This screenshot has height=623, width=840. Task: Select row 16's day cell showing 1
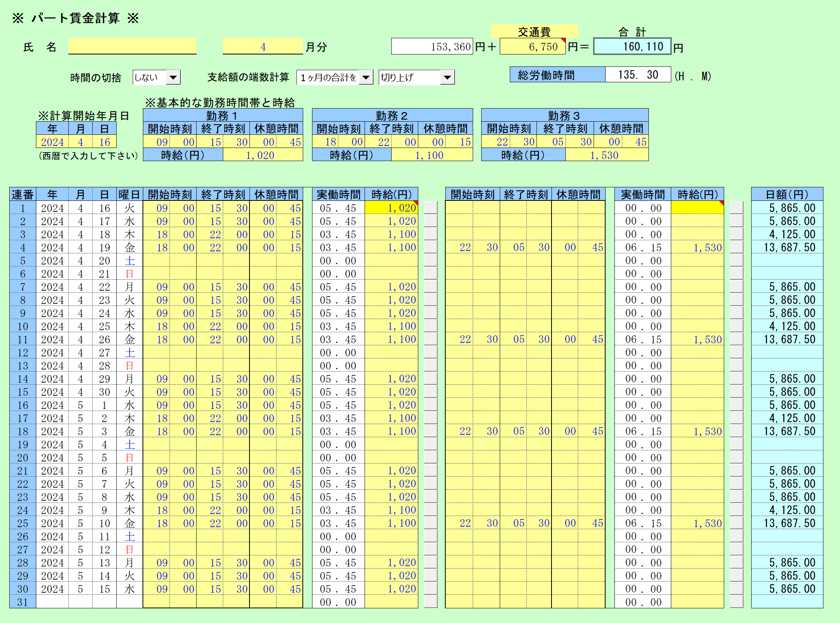coord(104,405)
